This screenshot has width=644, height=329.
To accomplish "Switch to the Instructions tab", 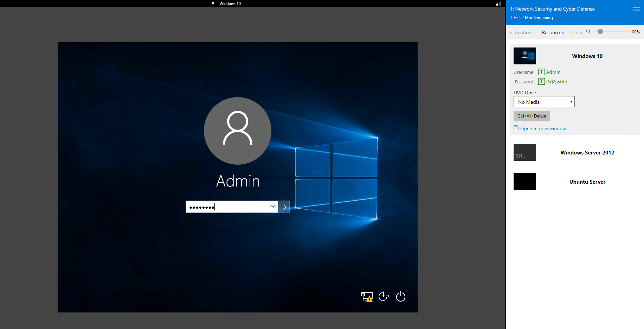I will tap(521, 32).
